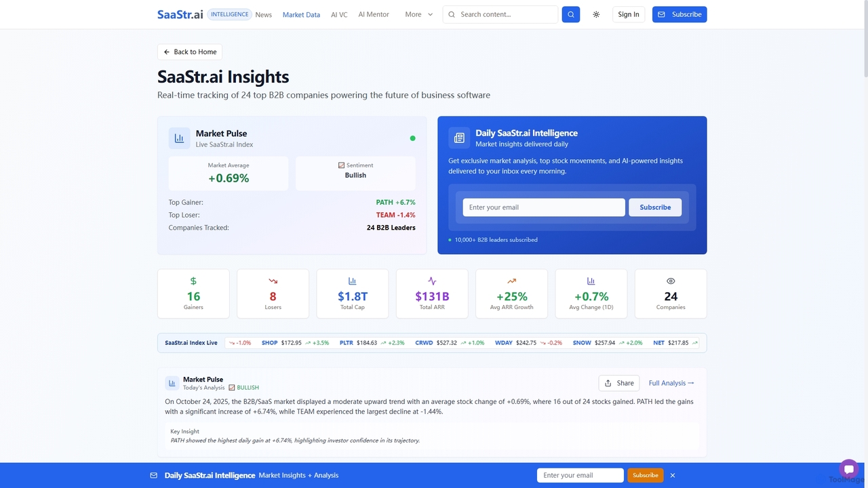Click the $1.8T Total Cap value
868x488 pixels.
353,296
